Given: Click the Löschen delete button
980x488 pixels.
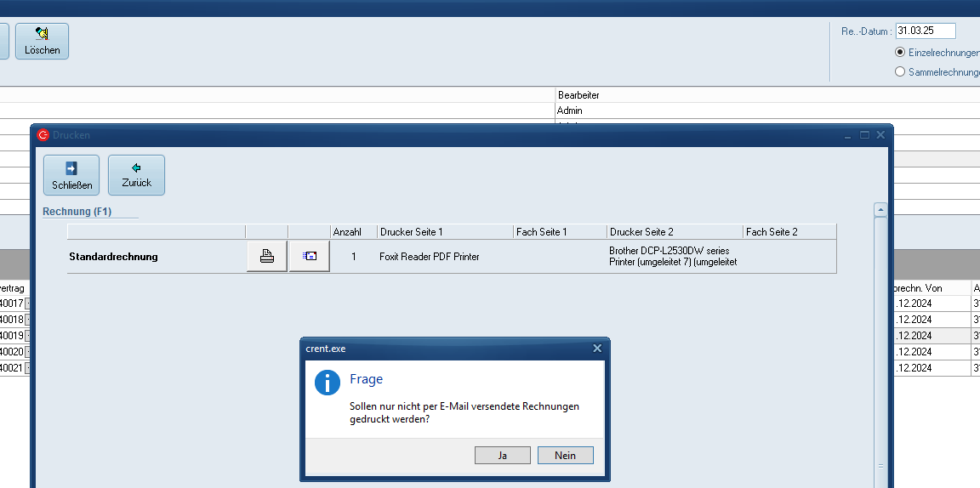Looking at the screenshot, I should (x=42, y=41).
